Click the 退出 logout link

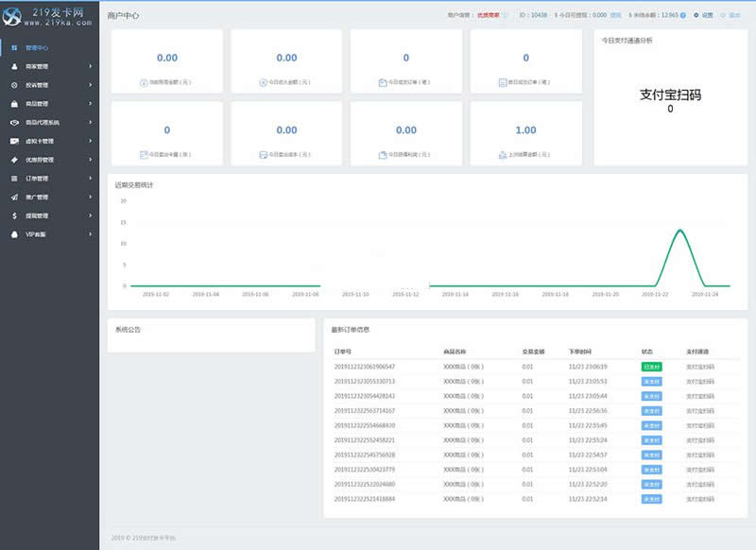coord(735,14)
